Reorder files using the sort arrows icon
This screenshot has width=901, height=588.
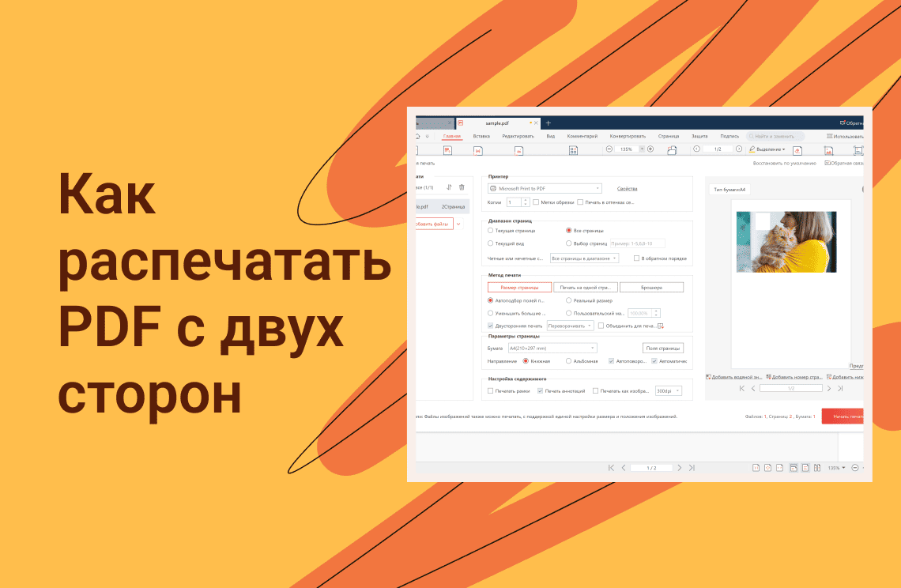tap(449, 187)
